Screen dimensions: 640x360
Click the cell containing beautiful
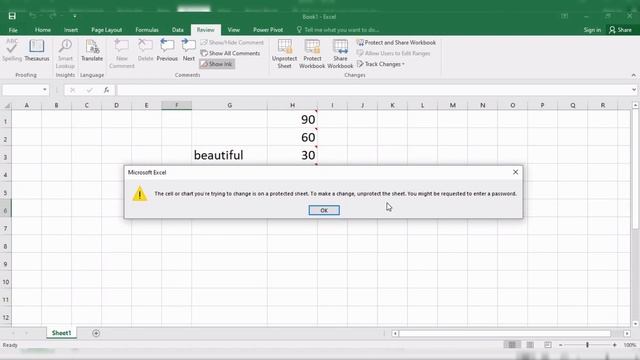pos(229,155)
